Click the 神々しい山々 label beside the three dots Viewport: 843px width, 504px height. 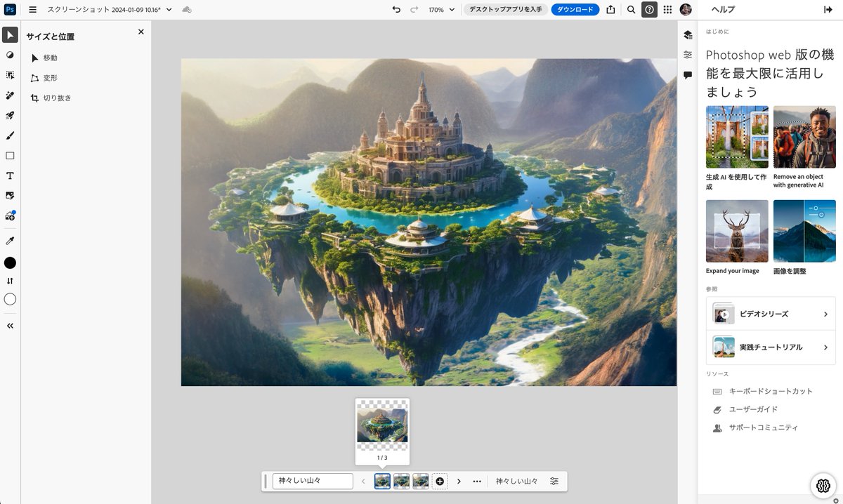(516, 482)
